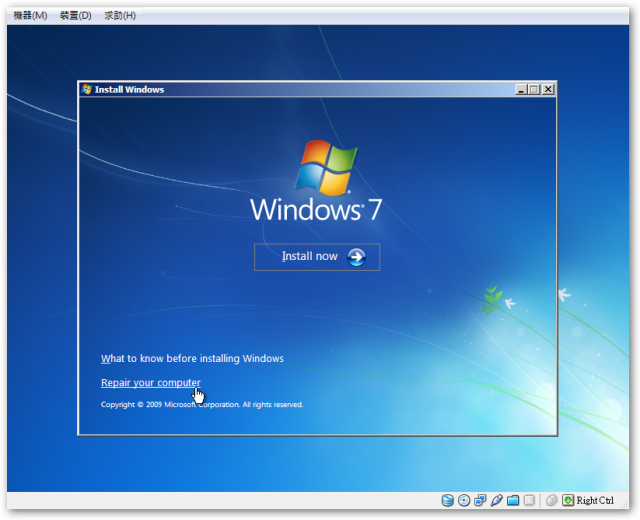Image resolution: width=640 pixels, height=520 pixels.
Task: Maximize the Install Windows dialog
Action: [533, 89]
